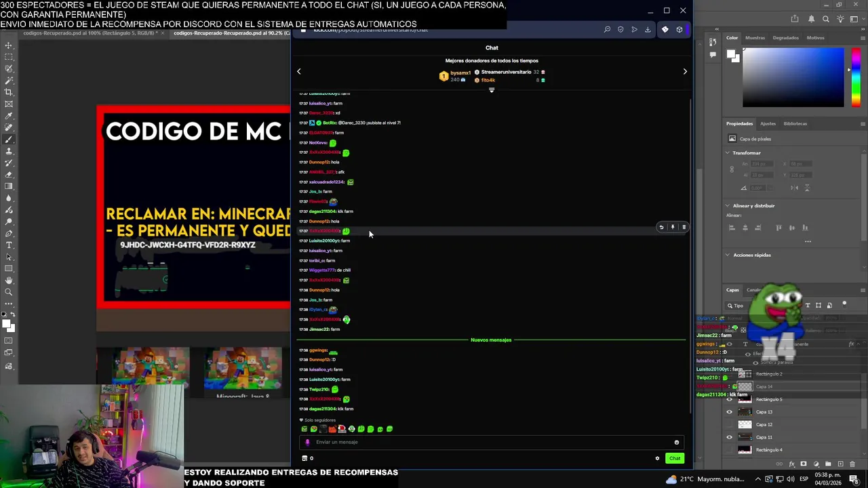This screenshot has width=868, height=488.
Task: Create a new layer in Capas panel
Action: point(840,464)
